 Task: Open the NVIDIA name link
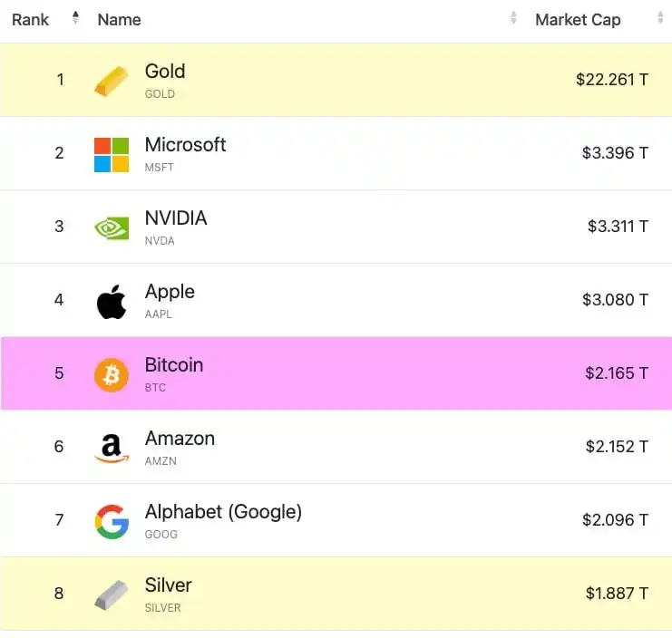pyautogui.click(x=176, y=217)
